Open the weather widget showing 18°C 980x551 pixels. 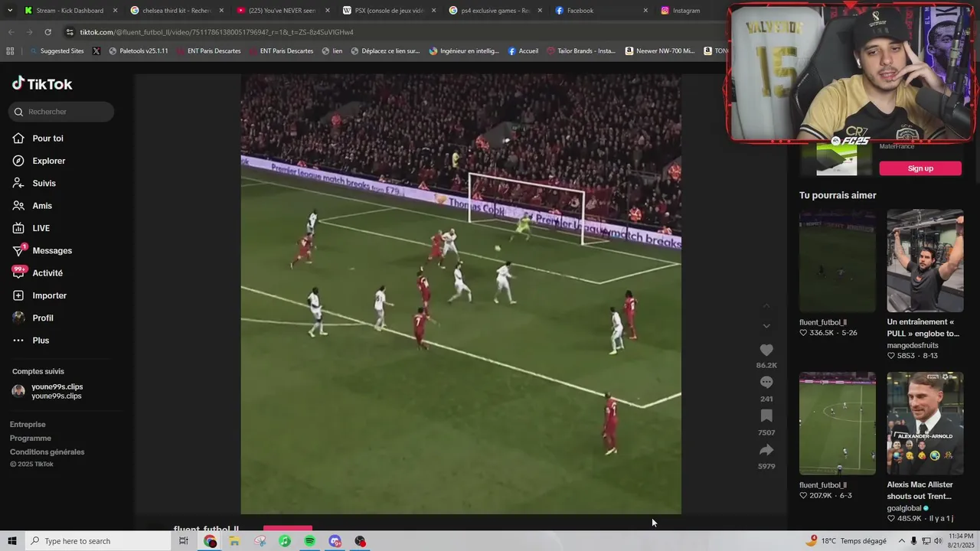point(845,541)
